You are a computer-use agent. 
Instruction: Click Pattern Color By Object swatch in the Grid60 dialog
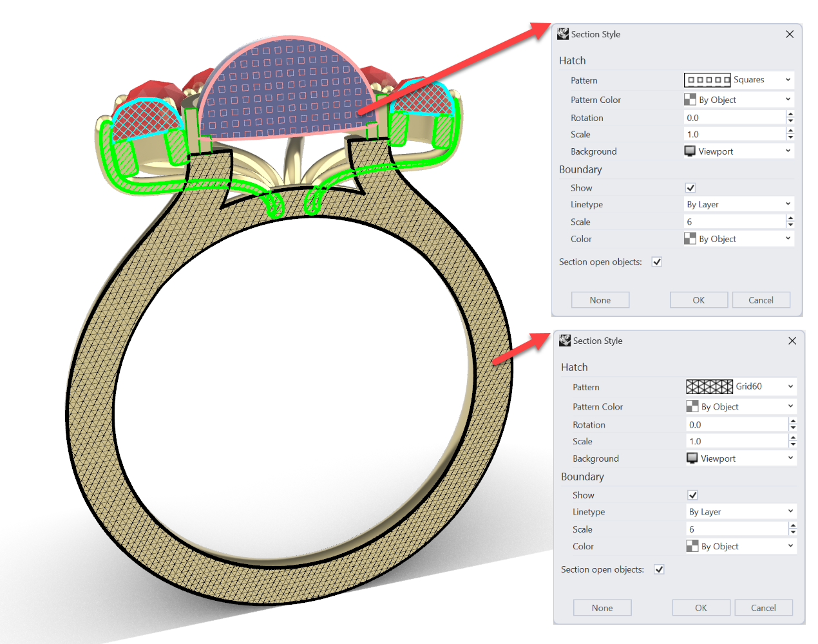[692, 406]
